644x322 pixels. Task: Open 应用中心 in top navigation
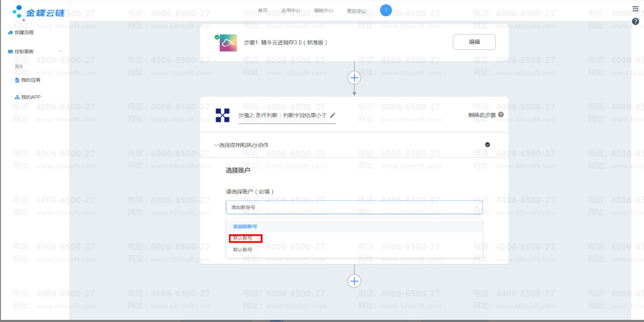(290, 11)
